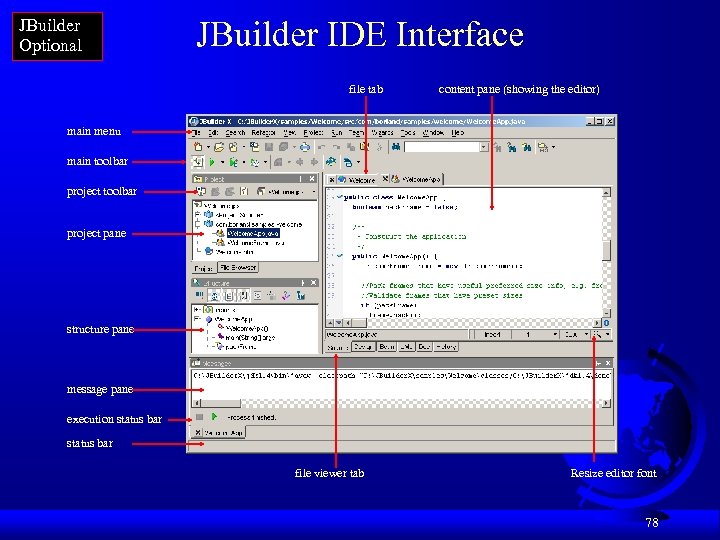Viewport: 720px width, 540px height.
Task: Click the forward navigation arrow icon
Action: [x=314, y=162]
